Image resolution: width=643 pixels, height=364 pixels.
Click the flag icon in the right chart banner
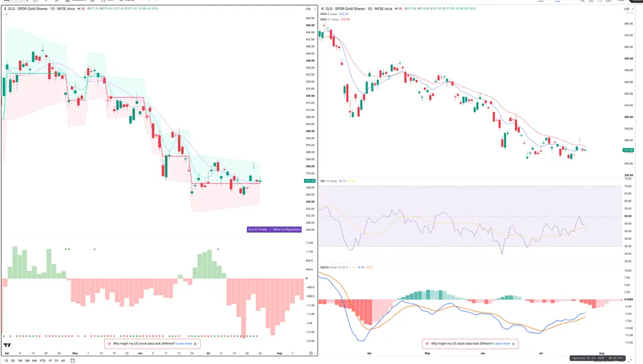pos(428,344)
